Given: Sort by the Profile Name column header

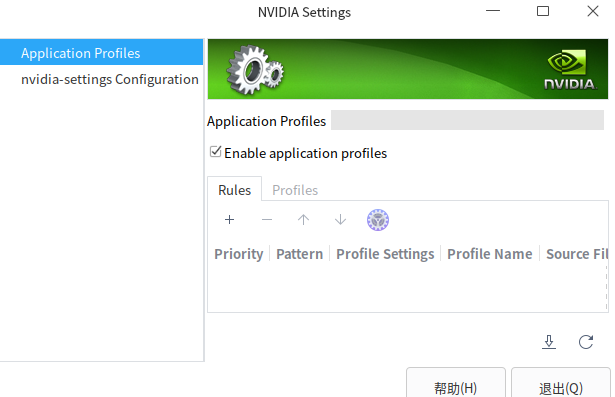Looking at the screenshot, I should 490,254.
